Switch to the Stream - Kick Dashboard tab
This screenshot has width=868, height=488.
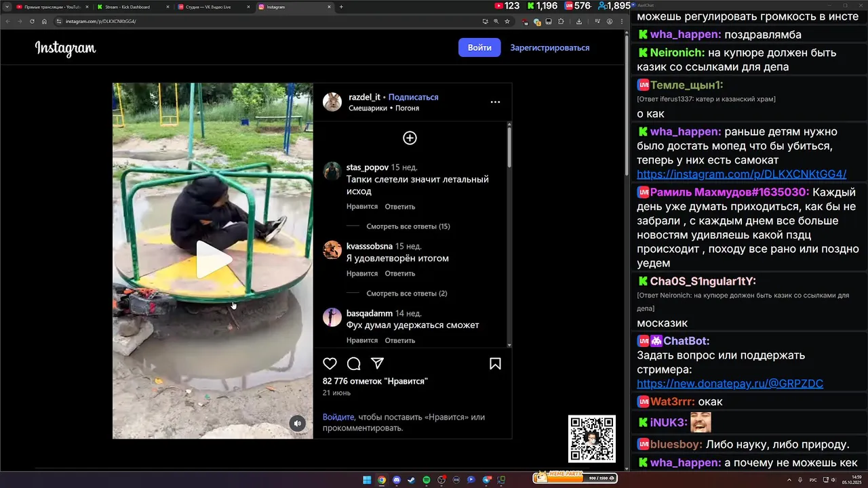click(x=133, y=7)
